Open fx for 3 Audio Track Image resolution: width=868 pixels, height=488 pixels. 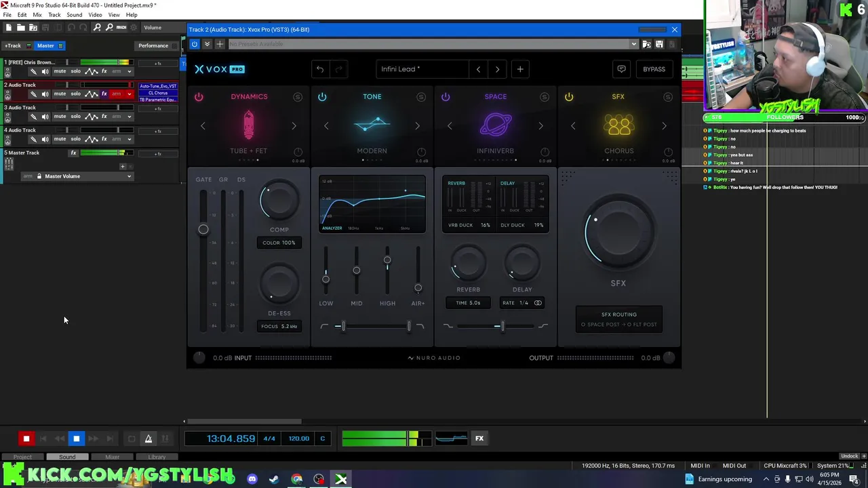point(104,116)
